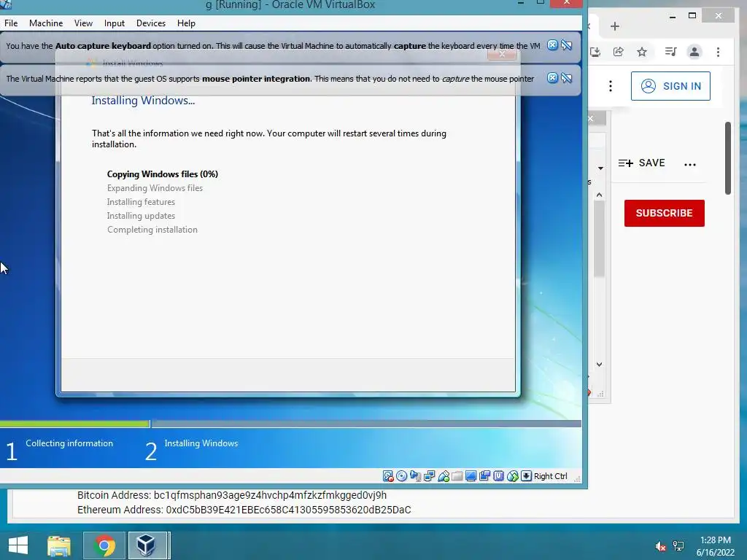Viewport: 747px width, 560px height.
Task: Click the Ethereum Address line text
Action: tap(244, 510)
